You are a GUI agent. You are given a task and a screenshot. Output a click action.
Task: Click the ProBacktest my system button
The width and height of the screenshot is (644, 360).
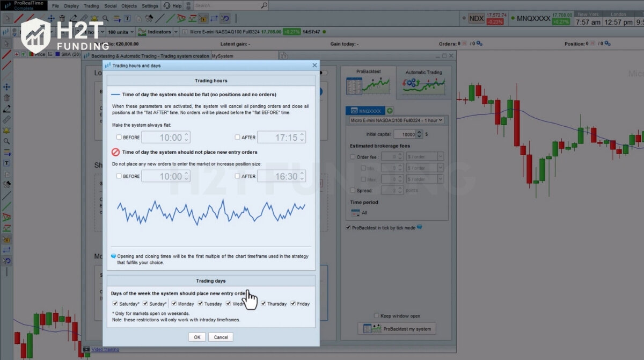point(397,329)
